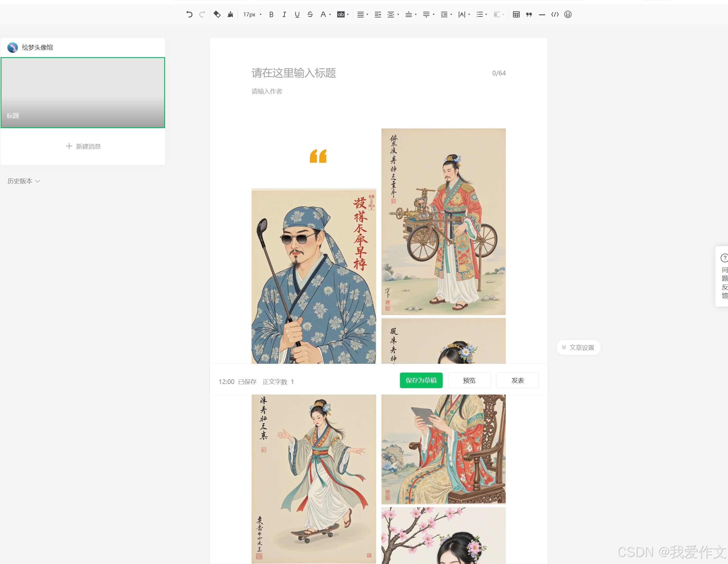Undo the last edit
This screenshot has width=728, height=564.
(x=189, y=14)
